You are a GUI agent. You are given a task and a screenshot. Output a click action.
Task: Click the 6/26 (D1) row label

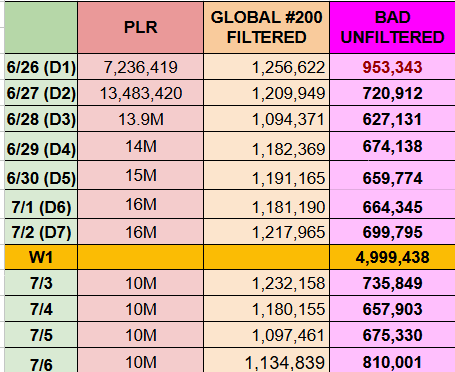41,67
